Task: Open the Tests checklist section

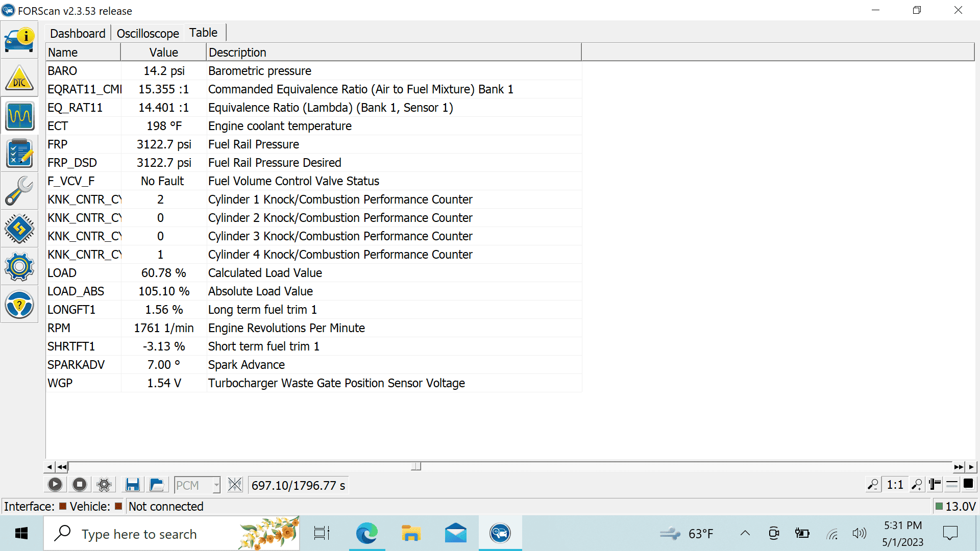Action: pos(19,154)
